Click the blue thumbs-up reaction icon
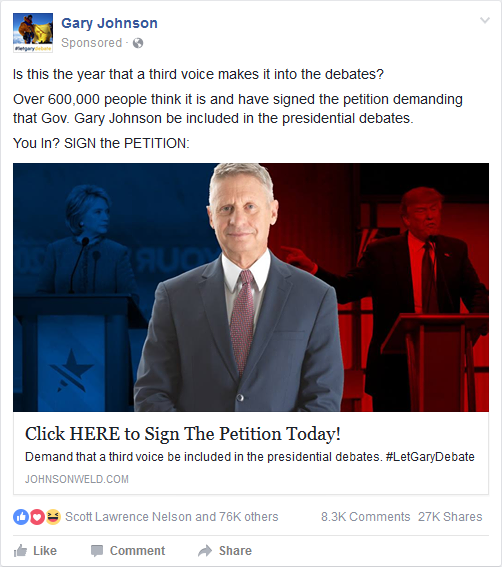Viewport: 502px width, 567px height. point(21,517)
